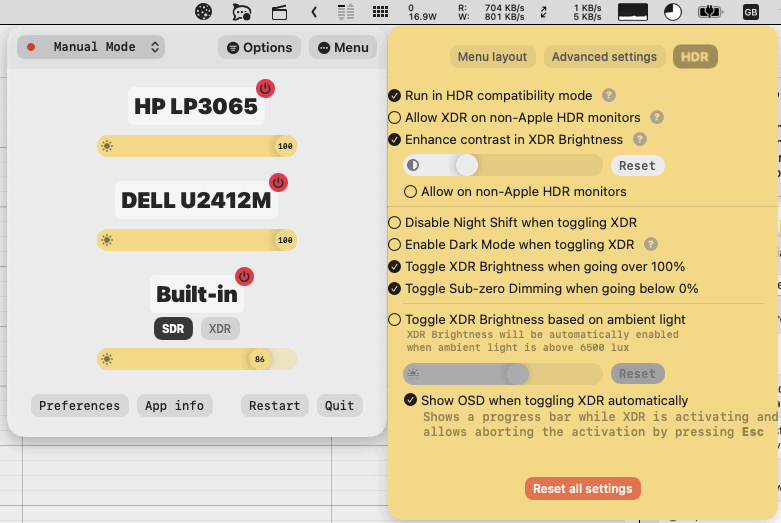Reset the ambient light threshold

[638, 374]
